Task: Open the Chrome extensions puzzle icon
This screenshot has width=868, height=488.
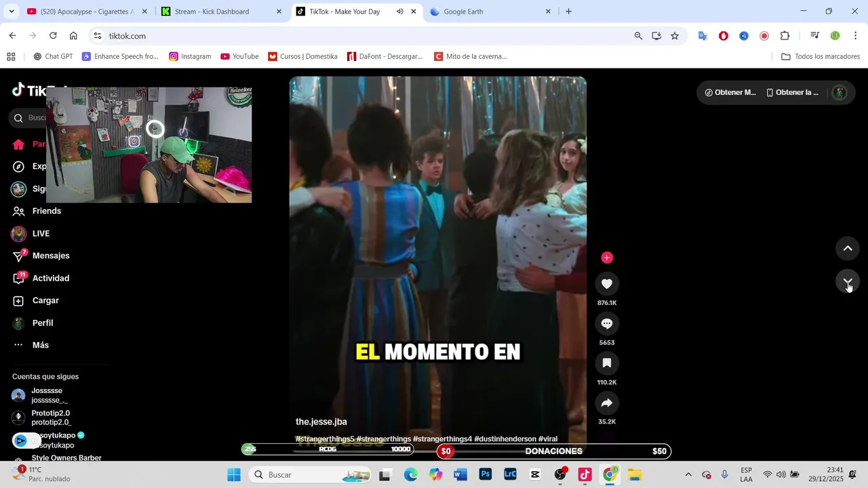Action: pos(785,36)
